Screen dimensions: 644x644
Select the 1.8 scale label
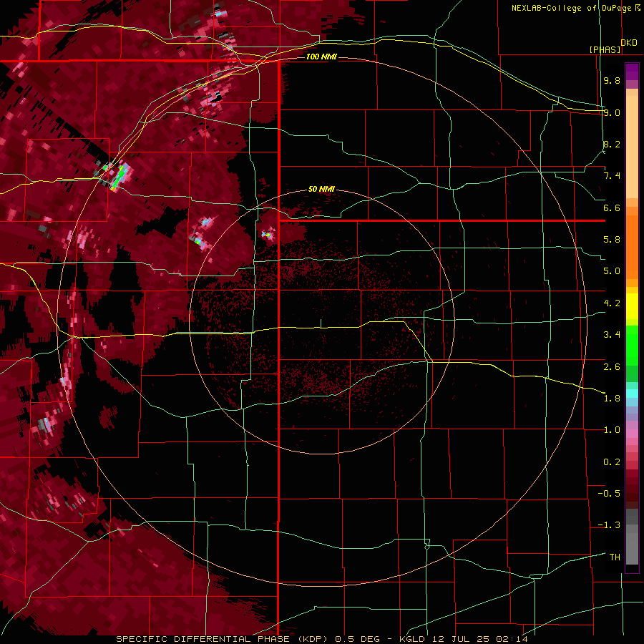click(x=612, y=398)
